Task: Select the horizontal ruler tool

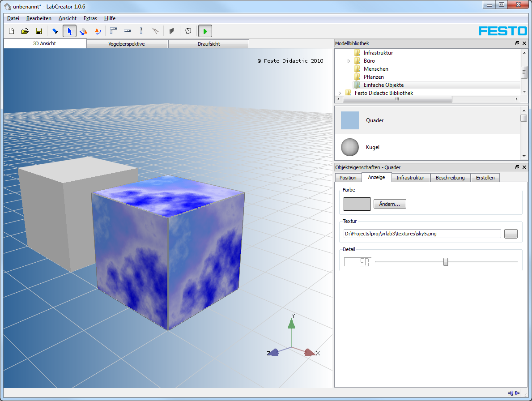Action: [x=127, y=31]
